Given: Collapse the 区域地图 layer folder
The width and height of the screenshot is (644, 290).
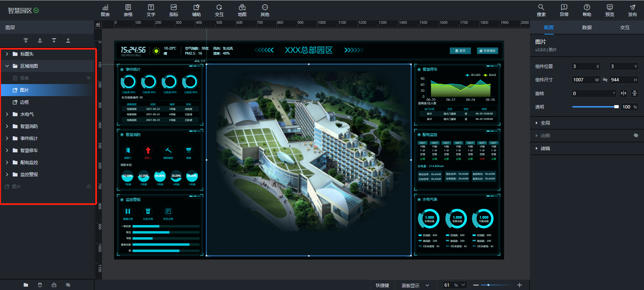Looking at the screenshot, I should tap(7, 66).
